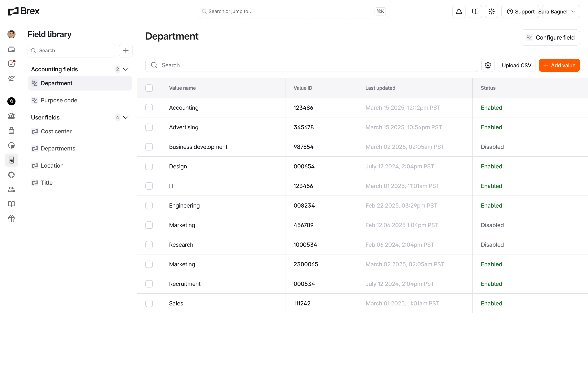Viewport: 588px width, 367px height.
Task: Click the tasks checkmark icon with red dot
Action: [x=11, y=64]
